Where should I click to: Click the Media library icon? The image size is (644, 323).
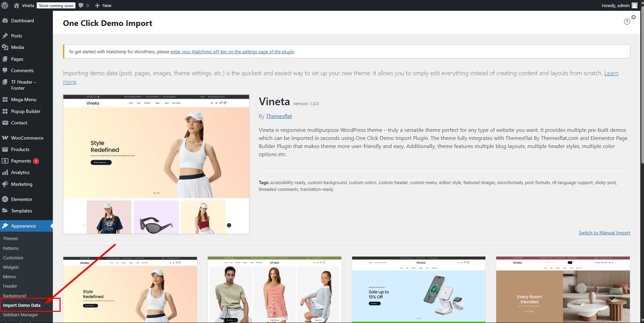(x=5, y=47)
